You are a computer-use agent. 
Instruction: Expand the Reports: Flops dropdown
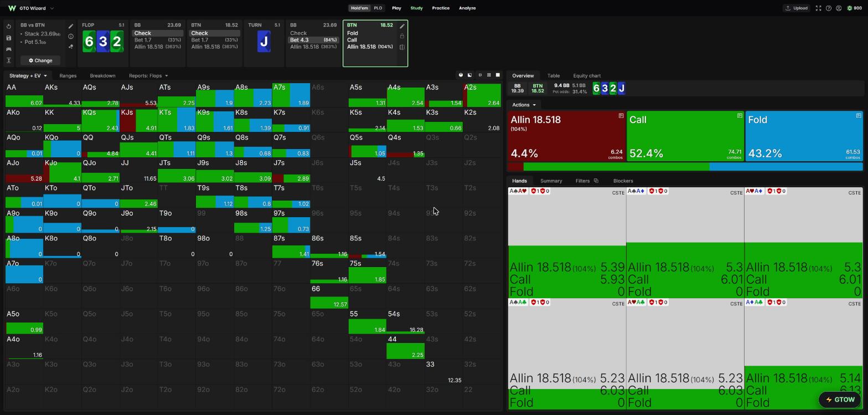click(x=148, y=76)
